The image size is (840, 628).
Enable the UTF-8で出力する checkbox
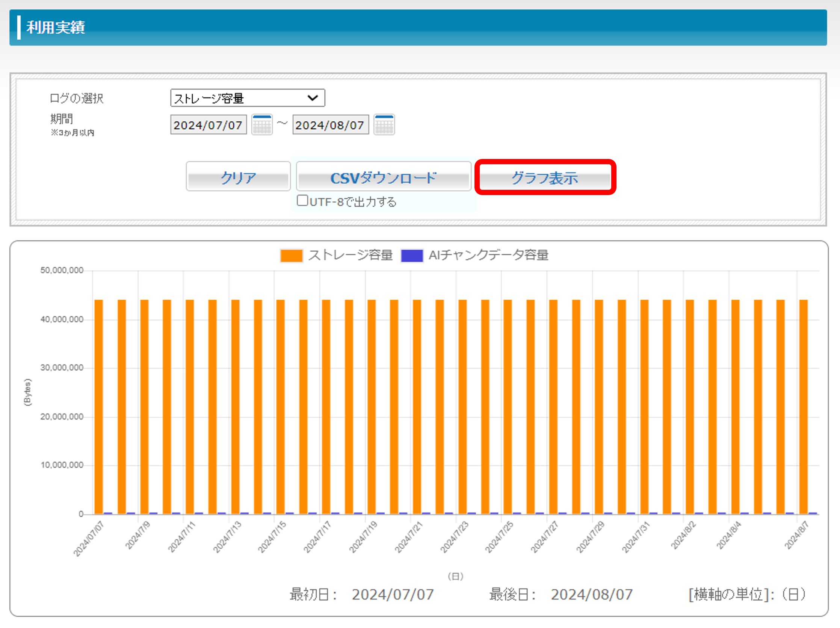click(302, 201)
